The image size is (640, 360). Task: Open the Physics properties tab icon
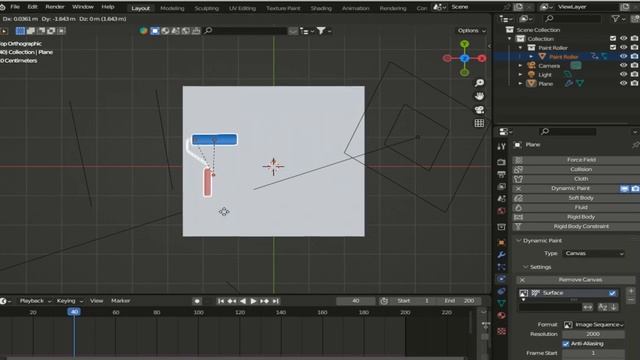[502, 279]
